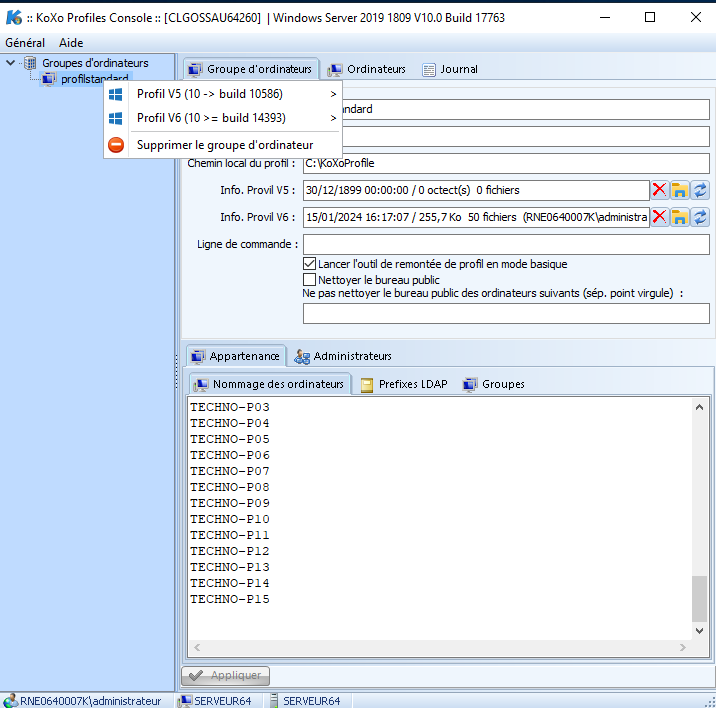Click the TECHNO-P12 line

(x=230, y=551)
